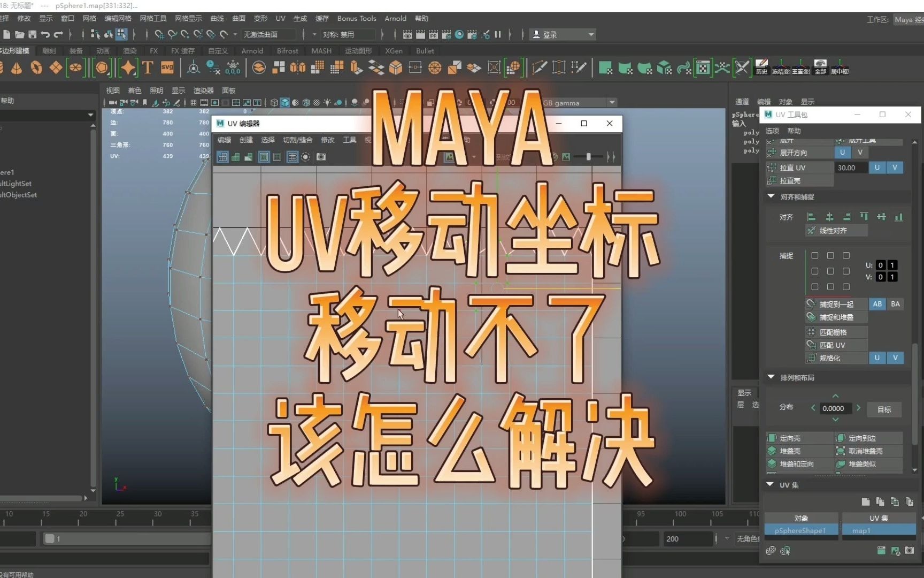Open the workspace dropdown at top right
The height and width of the screenshot is (578, 924).
tap(909, 19)
